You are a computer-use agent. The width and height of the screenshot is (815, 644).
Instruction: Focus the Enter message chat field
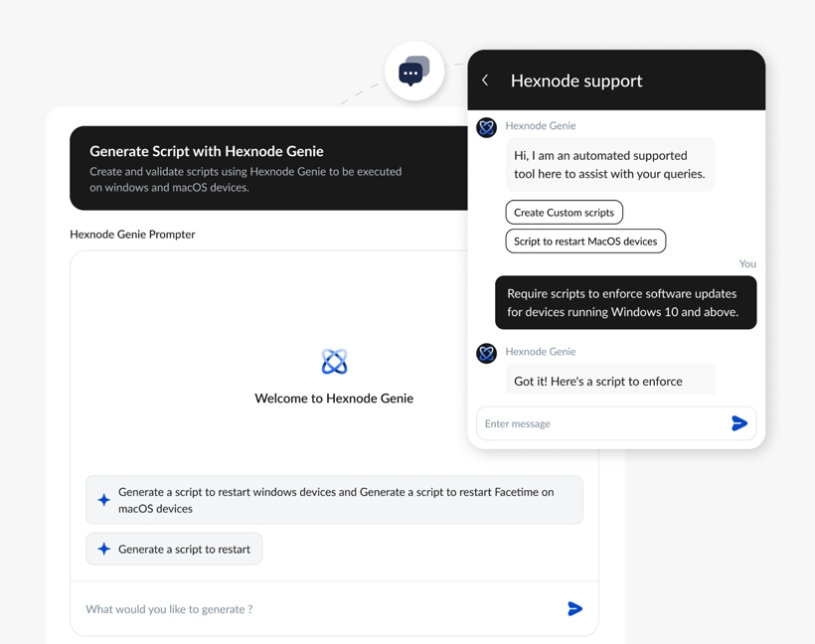[x=603, y=423]
